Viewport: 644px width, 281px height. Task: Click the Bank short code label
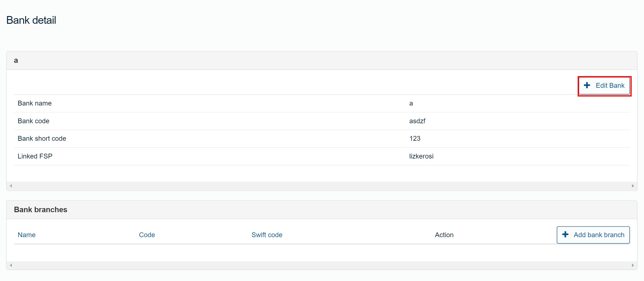[42, 138]
